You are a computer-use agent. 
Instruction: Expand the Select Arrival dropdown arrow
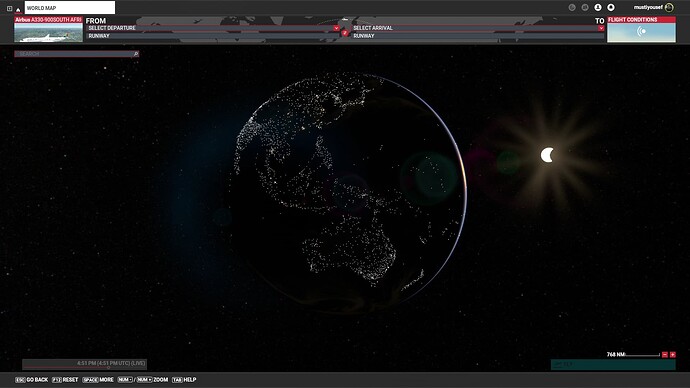tap(601, 28)
